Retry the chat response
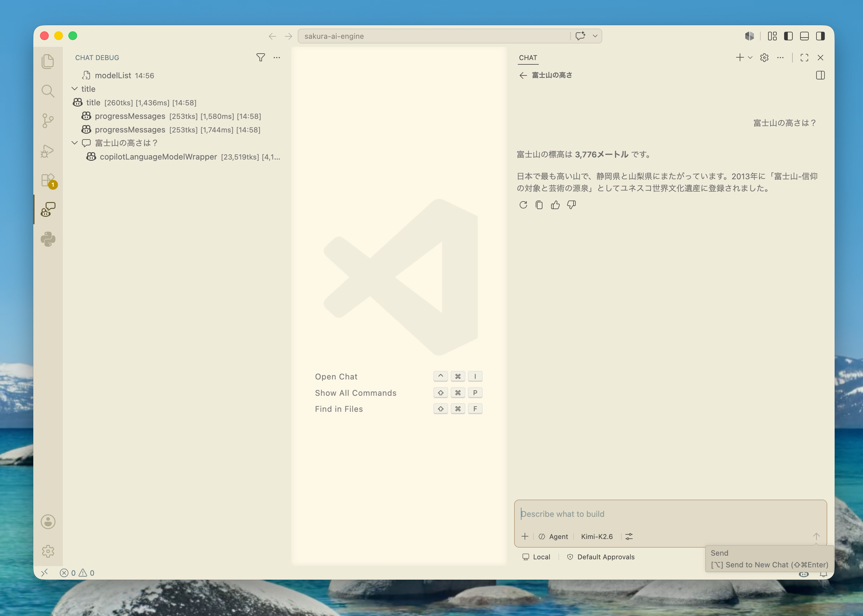 coord(523,205)
